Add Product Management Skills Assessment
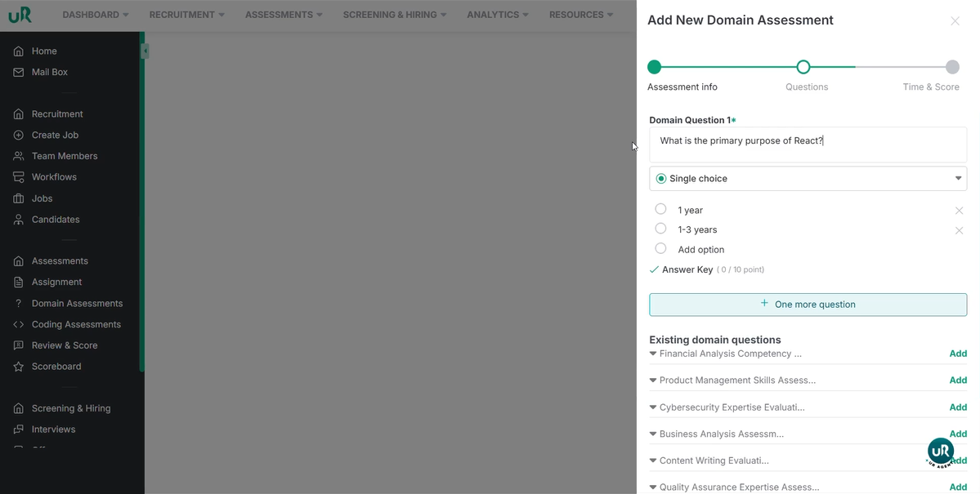This screenshot has width=980, height=494. pyautogui.click(x=958, y=381)
